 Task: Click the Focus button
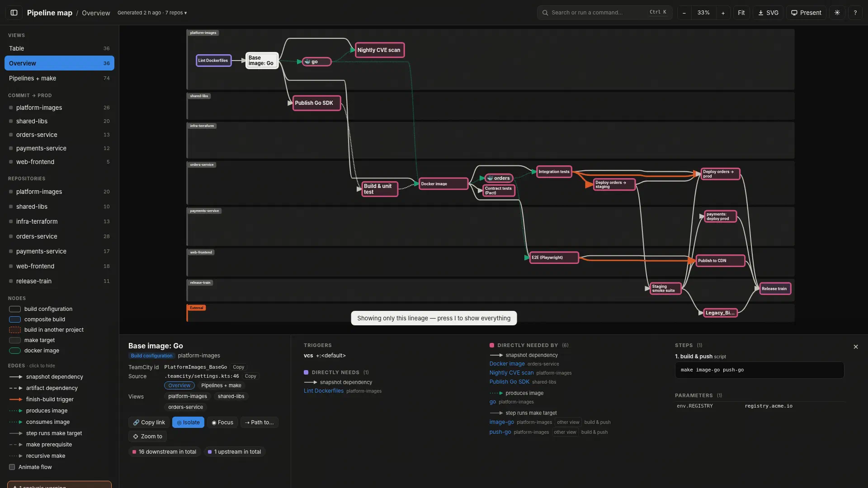pyautogui.click(x=222, y=422)
